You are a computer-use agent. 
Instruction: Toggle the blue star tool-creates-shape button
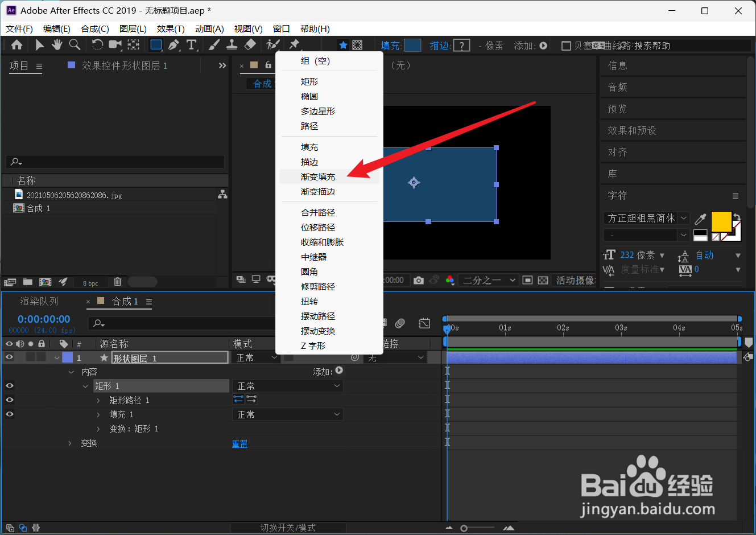342,46
